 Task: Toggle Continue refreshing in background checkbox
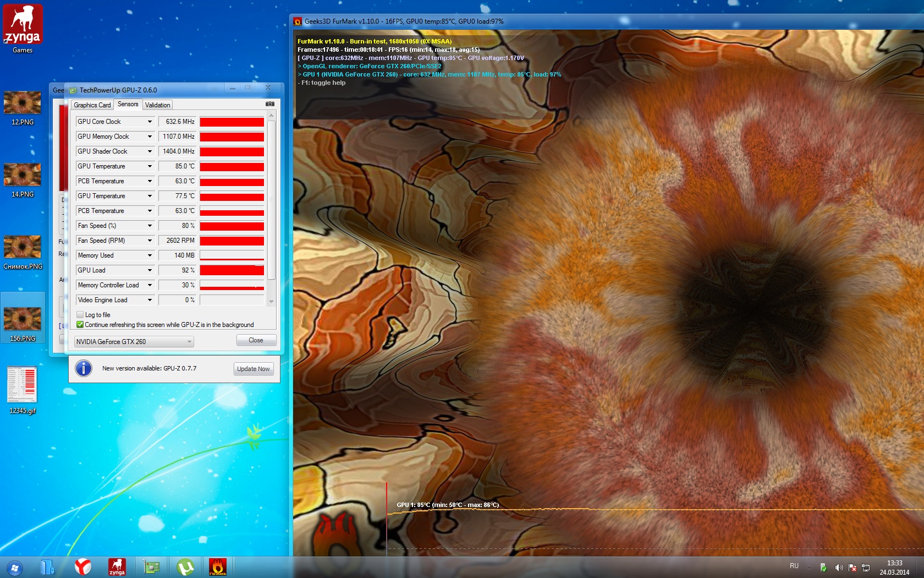click(x=80, y=325)
